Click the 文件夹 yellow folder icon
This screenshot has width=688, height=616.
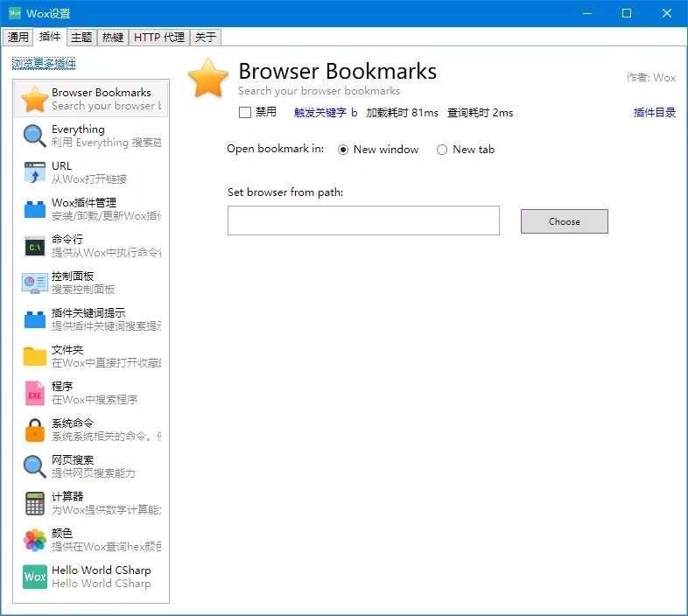point(35,356)
